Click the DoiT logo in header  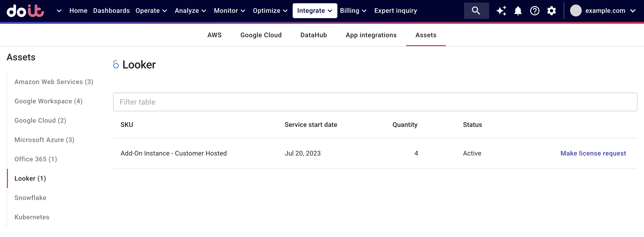pyautogui.click(x=25, y=11)
